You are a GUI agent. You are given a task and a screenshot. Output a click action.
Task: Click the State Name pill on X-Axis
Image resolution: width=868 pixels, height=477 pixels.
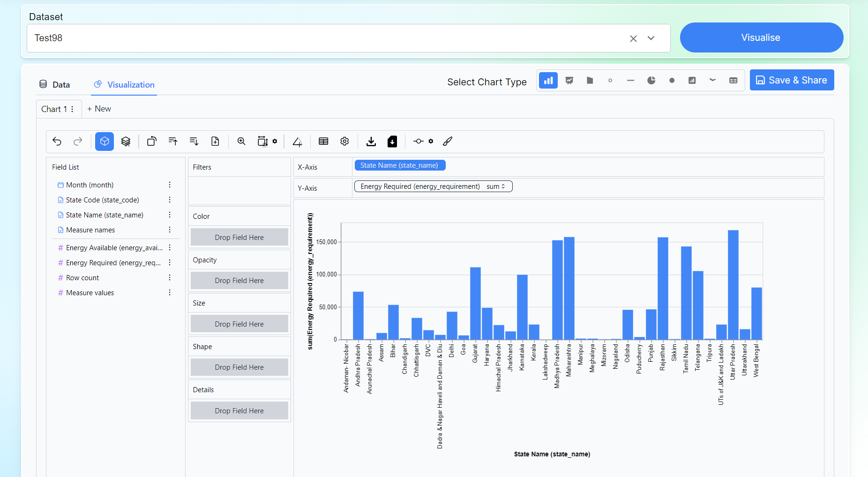(x=400, y=165)
